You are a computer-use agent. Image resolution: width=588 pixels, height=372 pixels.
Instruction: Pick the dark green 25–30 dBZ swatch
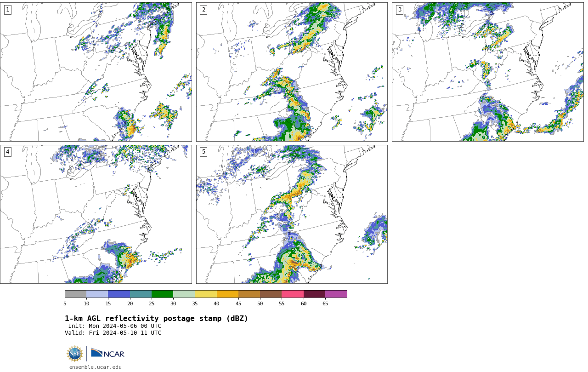(162, 294)
